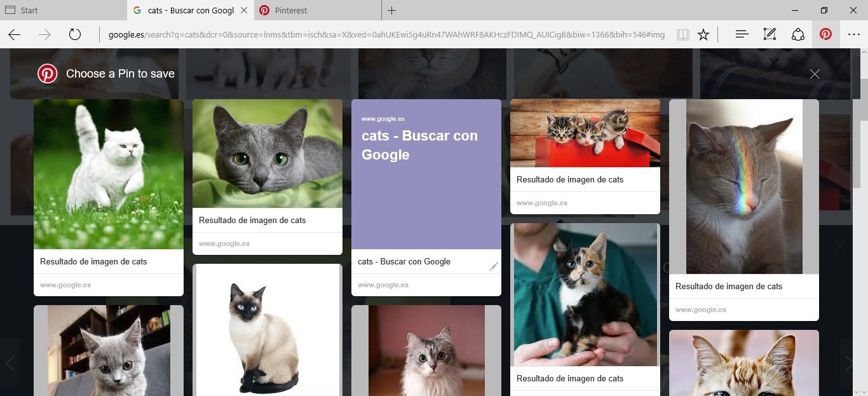
Task: Click caption under calico kitten pin
Action: coord(570,378)
